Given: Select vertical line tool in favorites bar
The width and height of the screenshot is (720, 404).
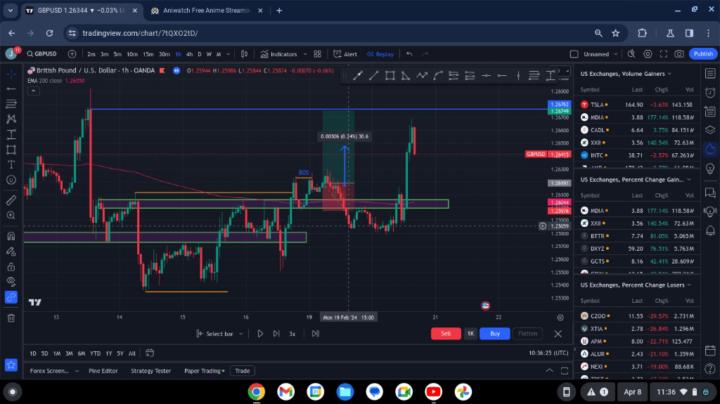Looking at the screenshot, I should (518, 76).
